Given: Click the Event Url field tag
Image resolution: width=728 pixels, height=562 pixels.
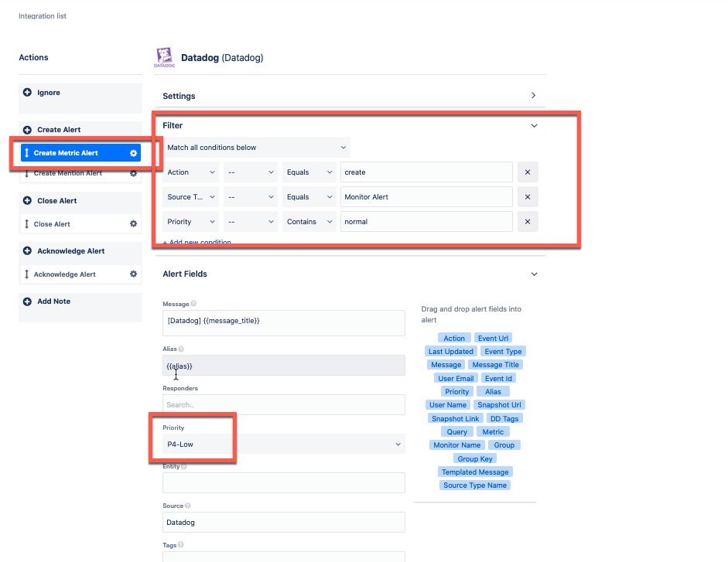Looking at the screenshot, I should [x=493, y=338].
